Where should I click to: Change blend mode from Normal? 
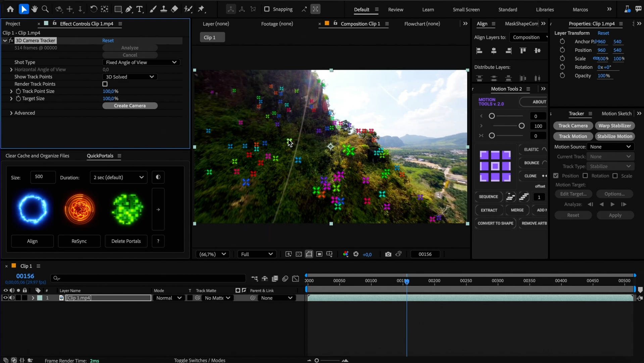pyautogui.click(x=168, y=298)
